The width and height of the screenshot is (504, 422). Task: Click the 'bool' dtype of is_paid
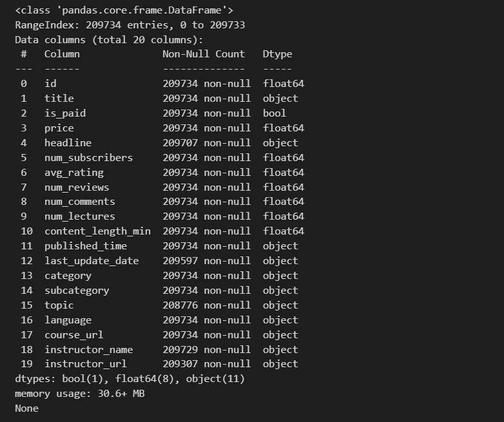(x=275, y=113)
